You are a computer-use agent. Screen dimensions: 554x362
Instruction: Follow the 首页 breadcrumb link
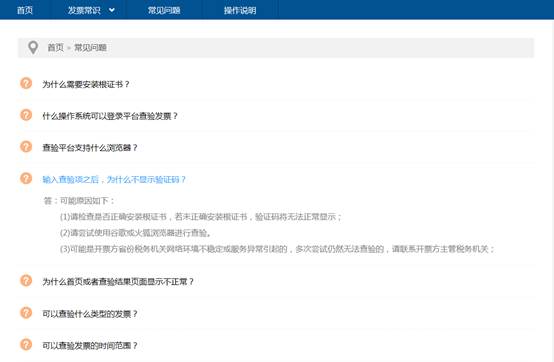55,47
